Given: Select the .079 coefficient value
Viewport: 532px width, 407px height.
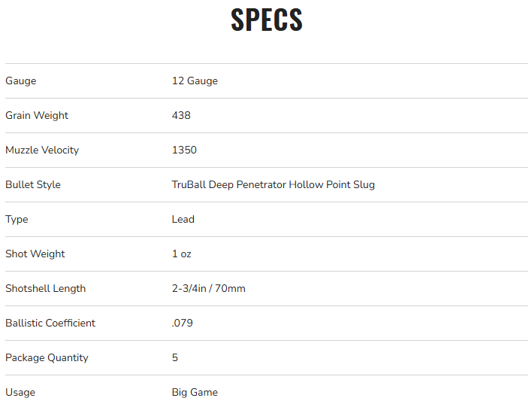Looking at the screenshot, I should [181, 323].
